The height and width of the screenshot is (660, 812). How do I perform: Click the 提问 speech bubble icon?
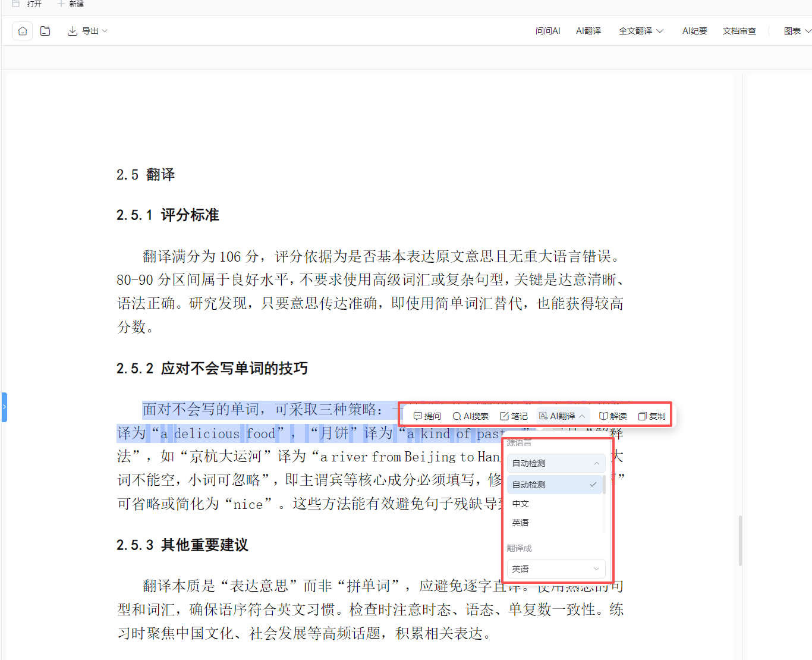pos(418,416)
